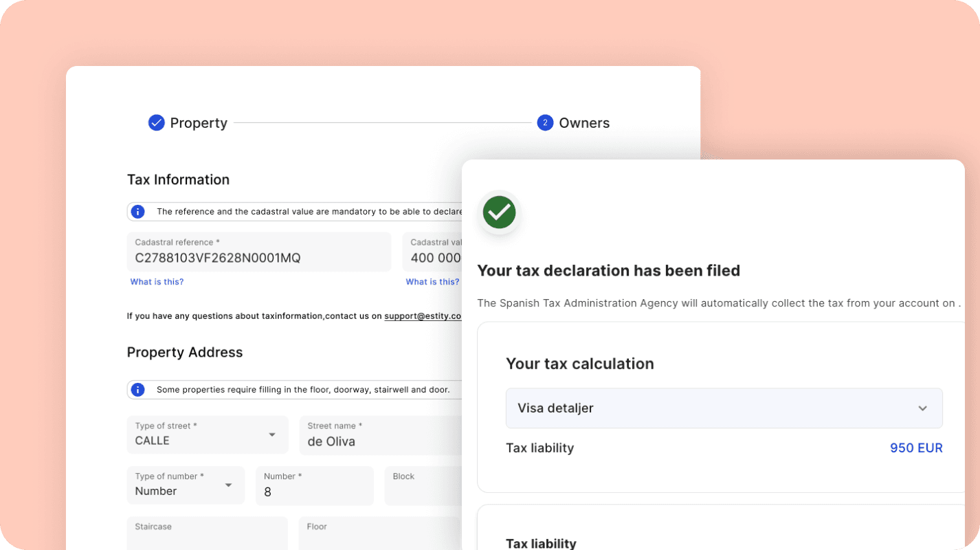The height and width of the screenshot is (550, 980).
Task: Click the Number field containing 8
Action: pyautogui.click(x=314, y=486)
